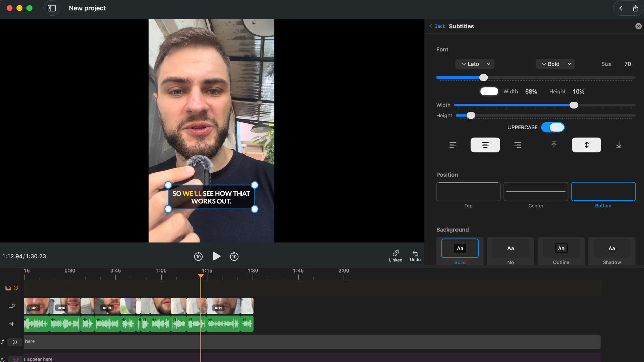Skip back 10 seconds
644x362 pixels.
(198, 256)
